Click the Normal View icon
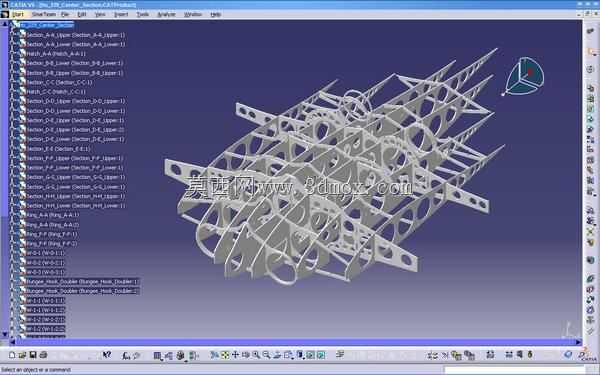 (x=277, y=355)
